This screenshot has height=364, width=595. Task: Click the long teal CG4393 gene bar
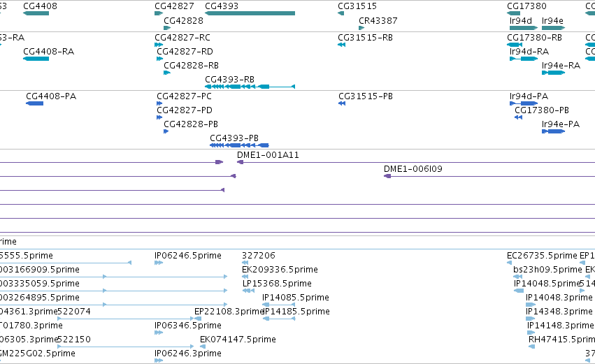(x=250, y=13)
